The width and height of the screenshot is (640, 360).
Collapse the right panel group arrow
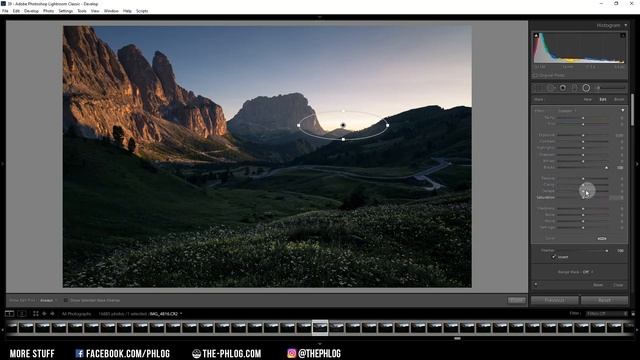pos(637,164)
